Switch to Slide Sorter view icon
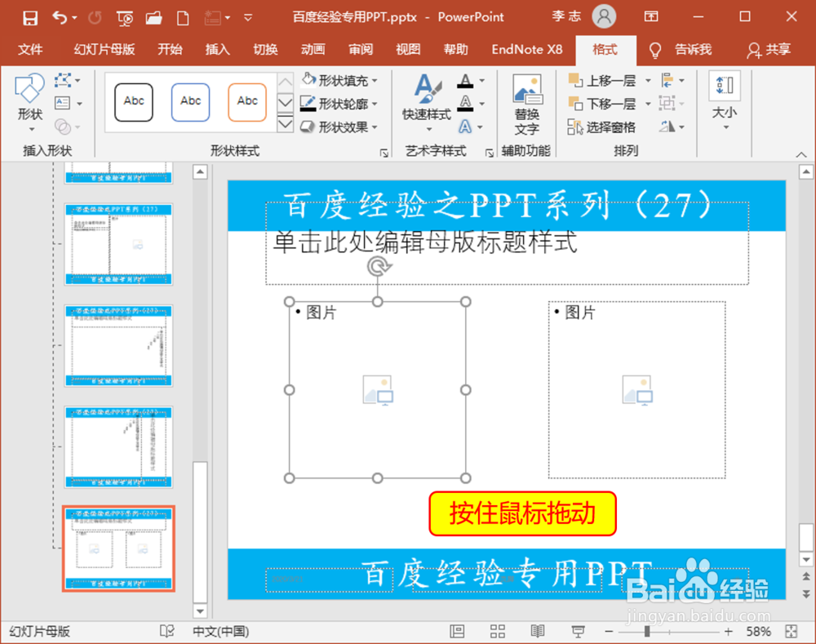 (498, 632)
